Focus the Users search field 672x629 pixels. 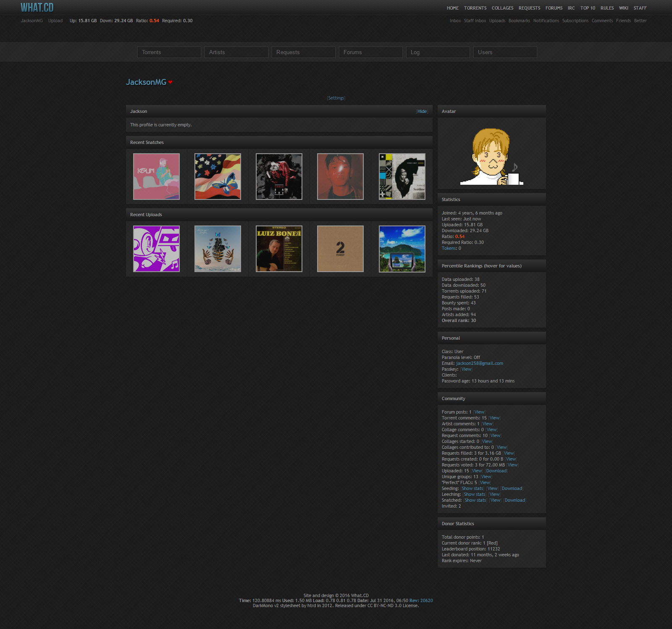coord(505,52)
